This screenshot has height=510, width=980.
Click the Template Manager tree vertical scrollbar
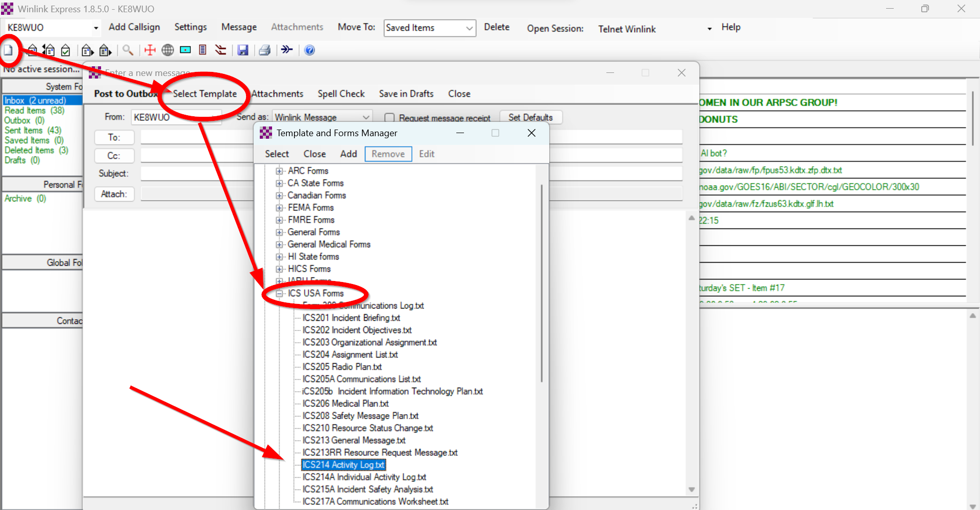point(542,283)
